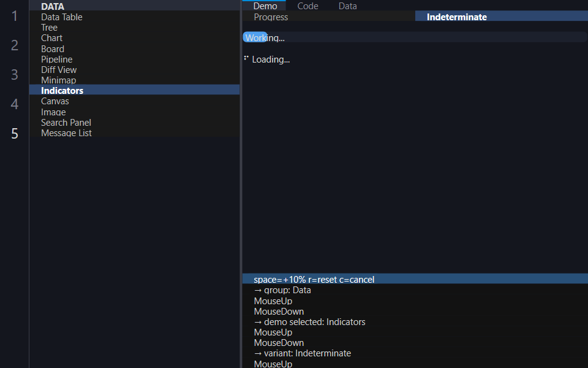Click the highlighted Indicators sidebar entry
The height and width of the screenshot is (368, 588).
coord(134,91)
